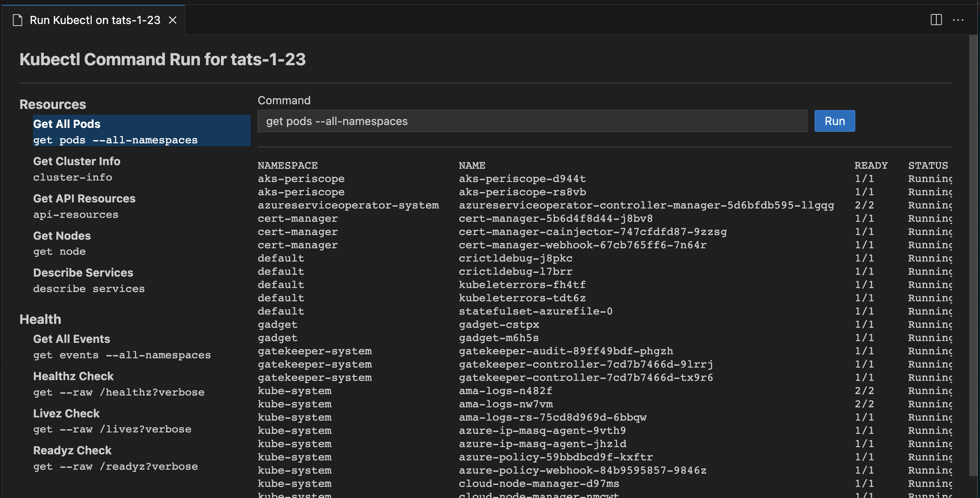Click pod azure-policy-webhook-84b9595857-9846z

pos(582,470)
